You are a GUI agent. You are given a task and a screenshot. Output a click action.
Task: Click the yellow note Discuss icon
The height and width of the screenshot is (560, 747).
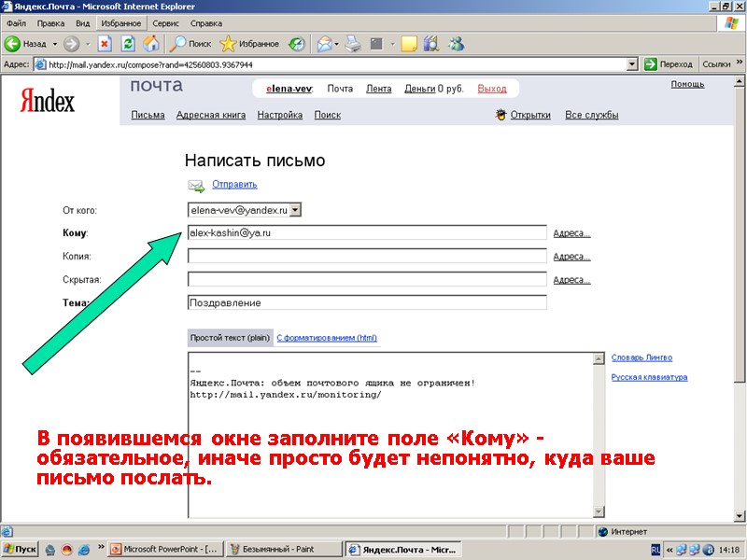409,44
